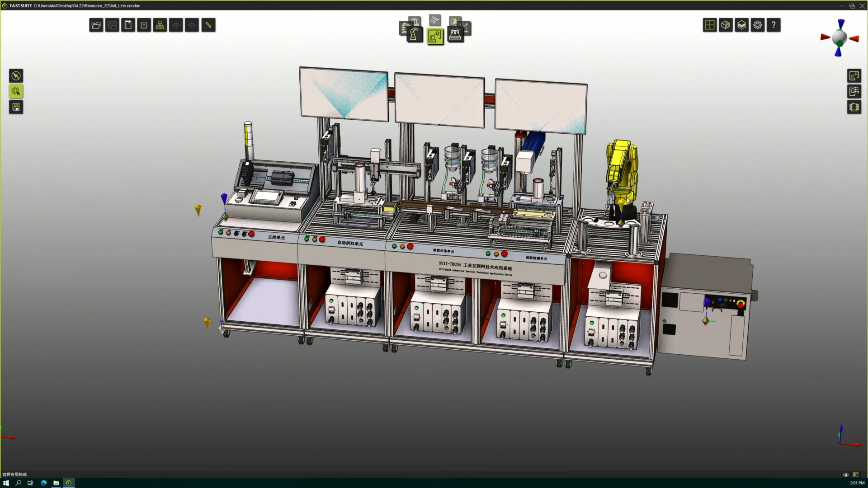Click the blue top cone on view navigator

[841, 23]
